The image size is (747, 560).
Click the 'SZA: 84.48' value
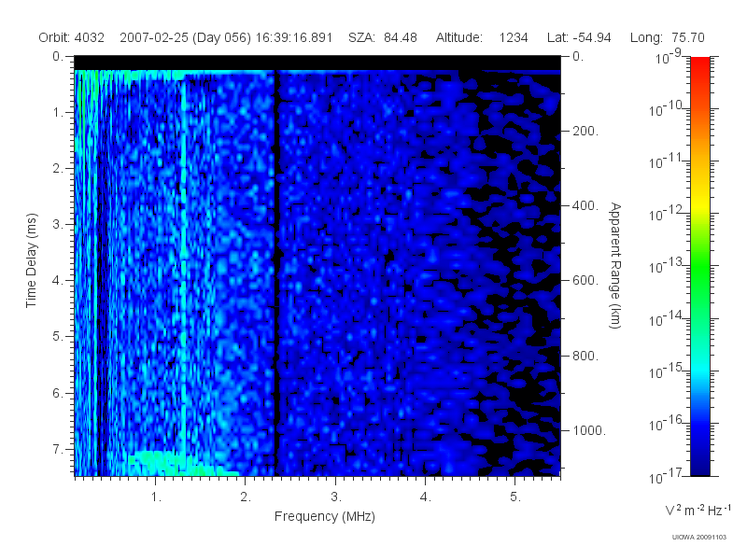click(383, 37)
